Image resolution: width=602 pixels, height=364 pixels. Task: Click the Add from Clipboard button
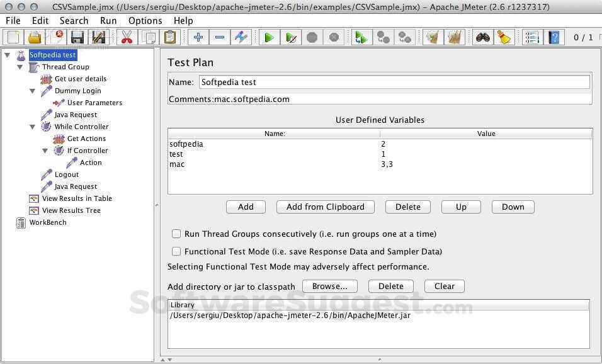click(325, 207)
